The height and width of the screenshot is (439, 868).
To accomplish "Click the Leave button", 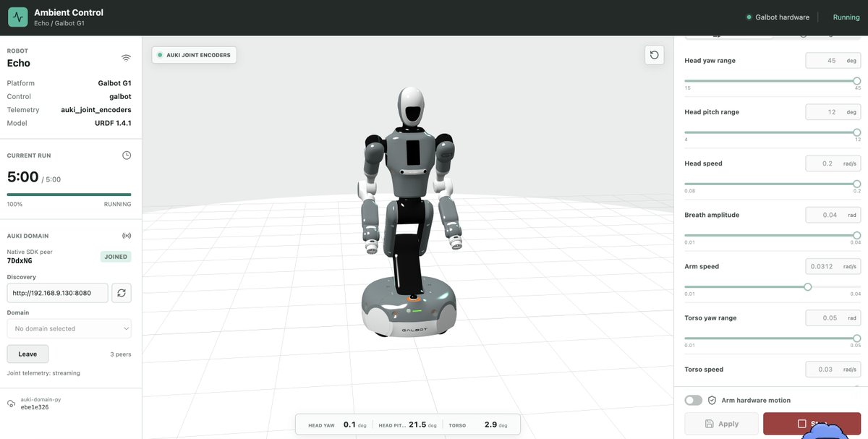I will coord(27,354).
